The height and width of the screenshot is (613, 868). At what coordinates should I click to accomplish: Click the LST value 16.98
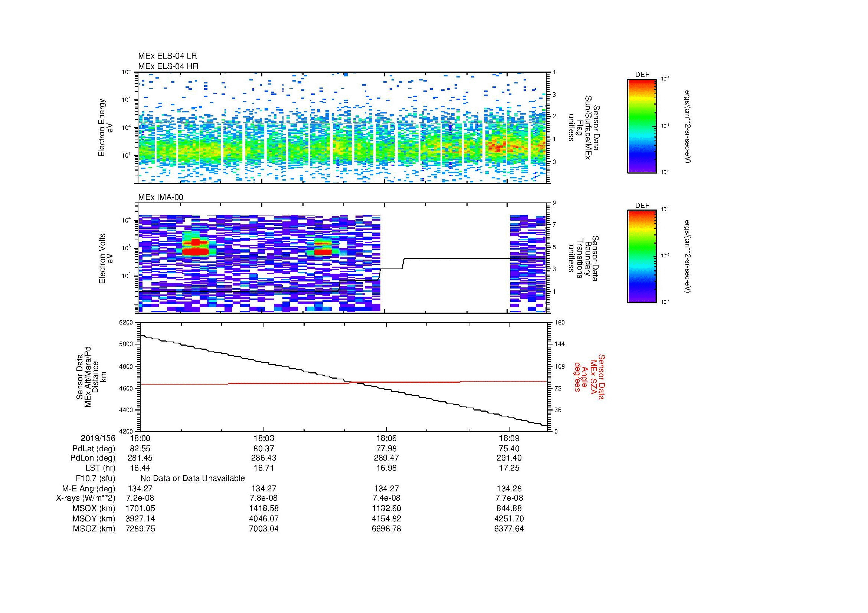point(386,468)
